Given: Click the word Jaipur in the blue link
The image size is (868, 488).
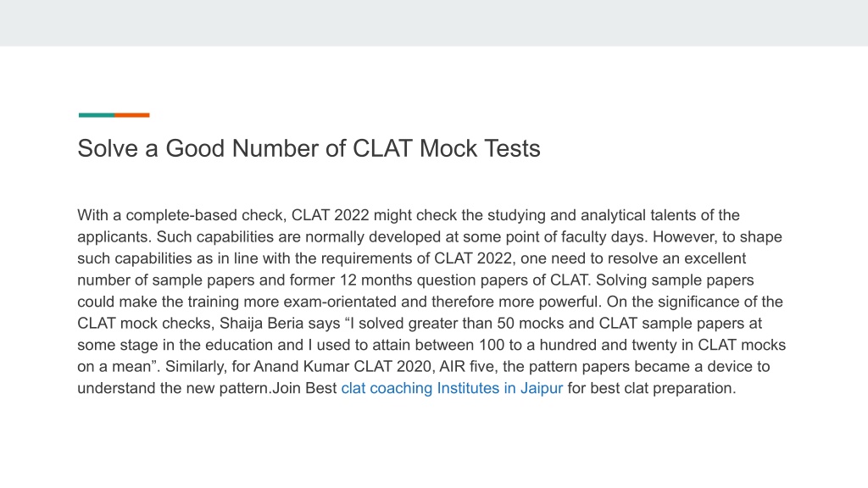Looking at the screenshot, I should click(542, 388).
